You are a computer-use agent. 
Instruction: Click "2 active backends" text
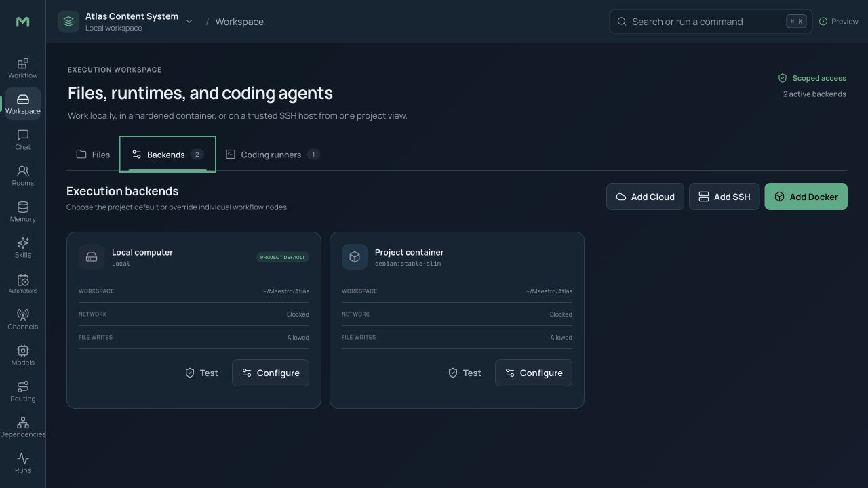pyautogui.click(x=814, y=94)
